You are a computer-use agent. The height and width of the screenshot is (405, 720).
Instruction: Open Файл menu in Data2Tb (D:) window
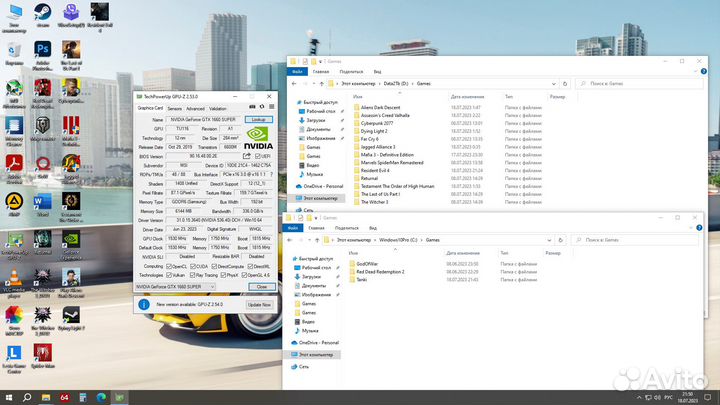tap(298, 72)
